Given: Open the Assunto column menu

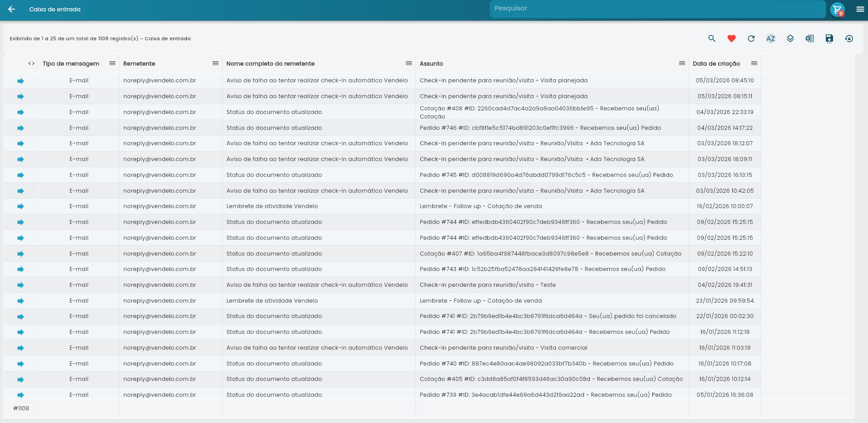Looking at the screenshot, I should coord(681,63).
